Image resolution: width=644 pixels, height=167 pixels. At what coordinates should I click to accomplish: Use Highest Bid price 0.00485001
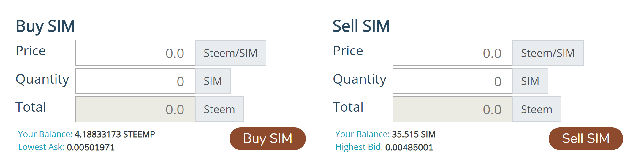click(x=409, y=147)
